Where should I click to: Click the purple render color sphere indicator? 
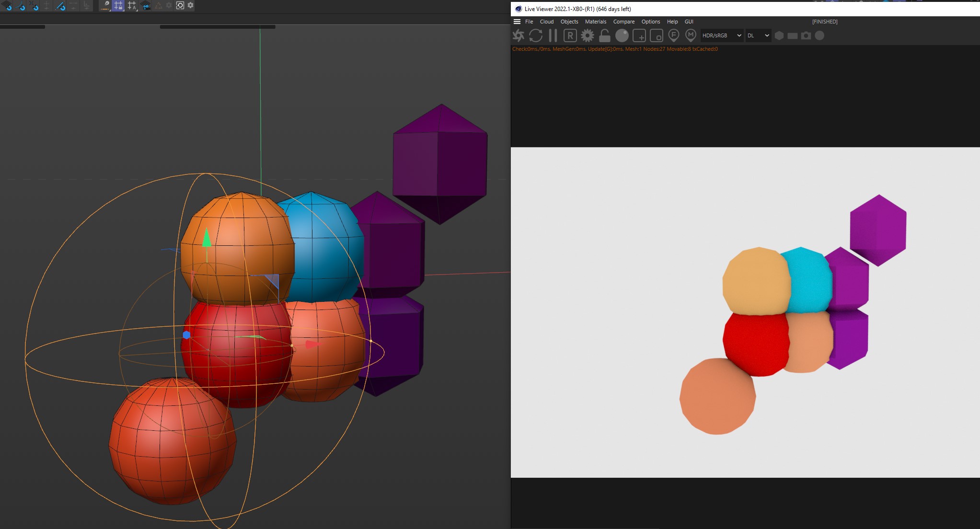(819, 35)
